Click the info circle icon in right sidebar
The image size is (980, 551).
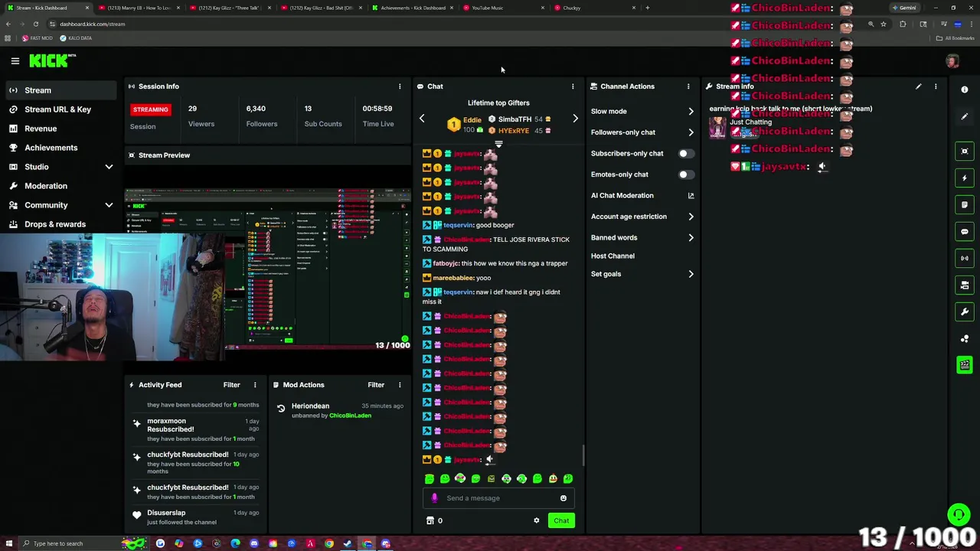965,90
